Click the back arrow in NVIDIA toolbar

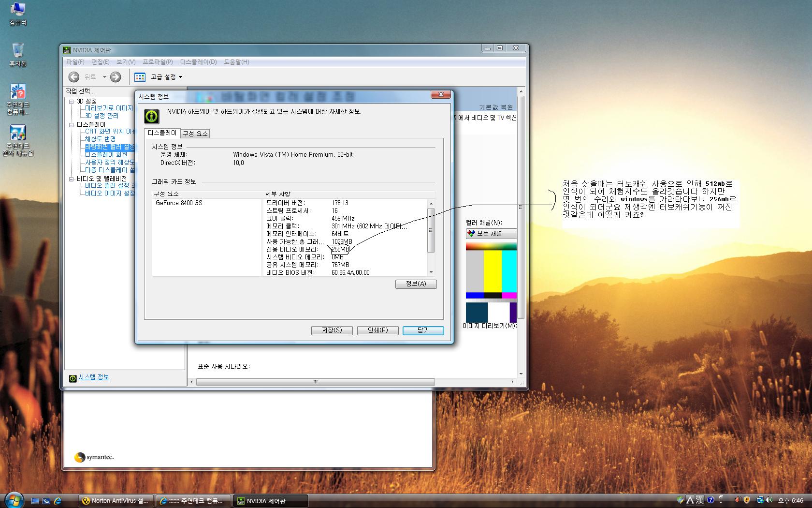74,77
